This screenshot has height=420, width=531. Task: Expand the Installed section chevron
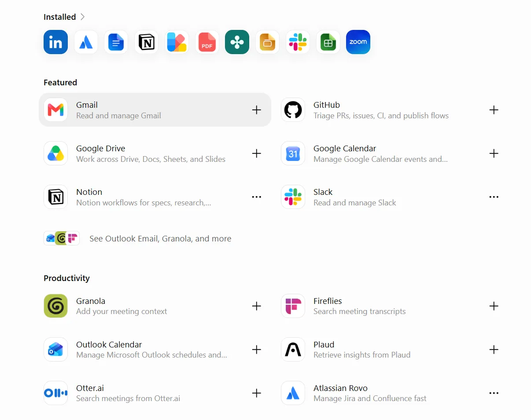pyautogui.click(x=82, y=17)
